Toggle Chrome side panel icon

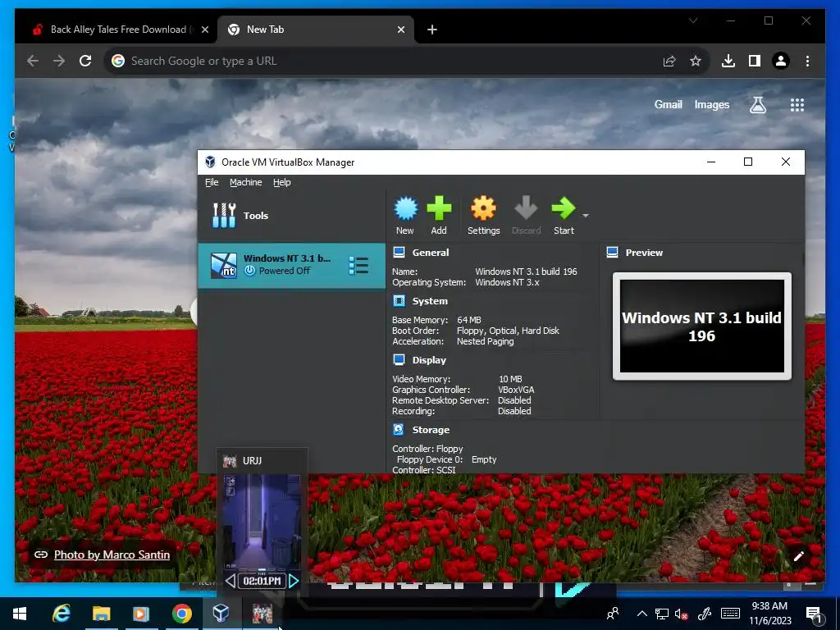(755, 61)
